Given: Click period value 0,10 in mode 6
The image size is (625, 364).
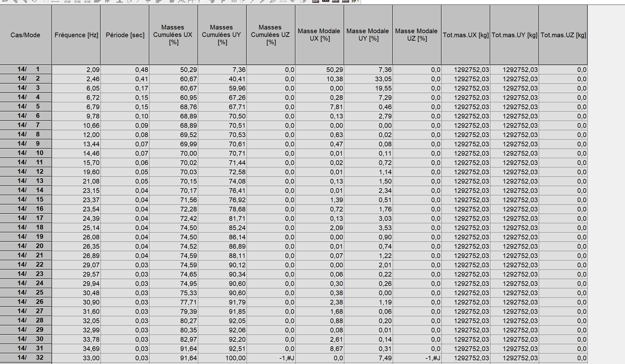Looking at the screenshot, I should pos(125,116).
